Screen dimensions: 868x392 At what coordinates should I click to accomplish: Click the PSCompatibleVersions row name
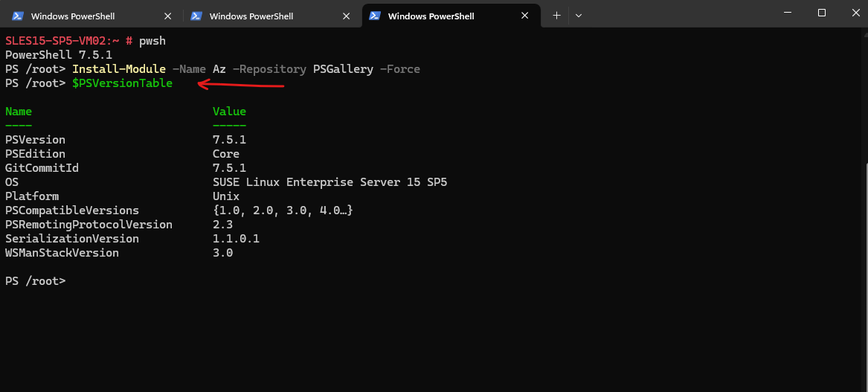point(72,211)
